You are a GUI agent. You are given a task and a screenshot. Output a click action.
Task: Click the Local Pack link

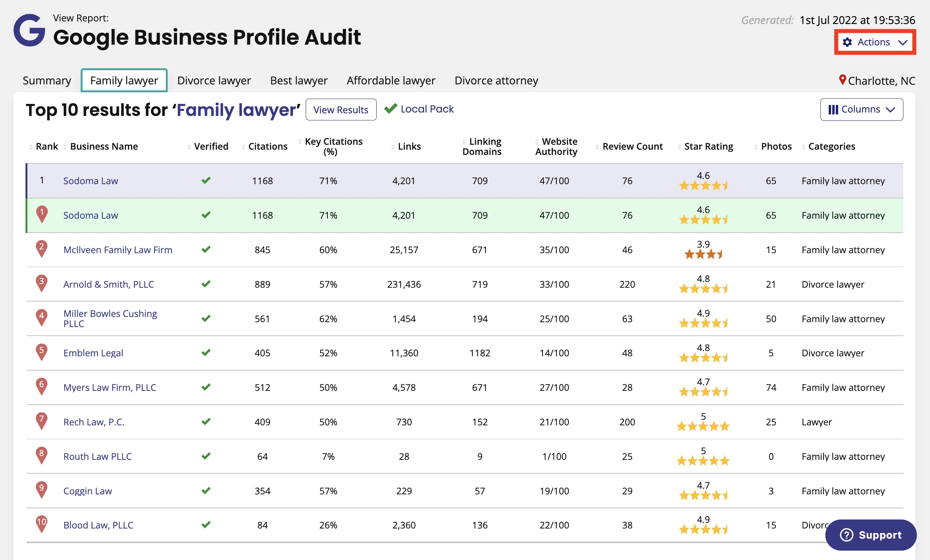(x=427, y=109)
